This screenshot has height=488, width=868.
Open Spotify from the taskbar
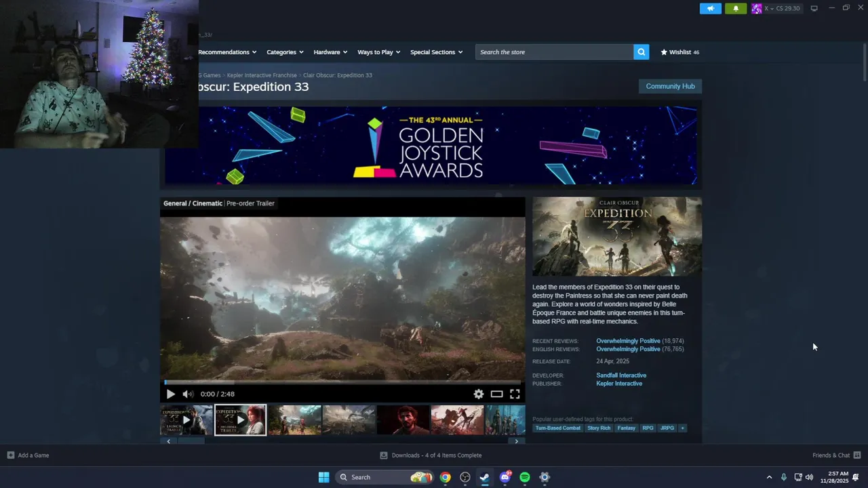point(525,477)
